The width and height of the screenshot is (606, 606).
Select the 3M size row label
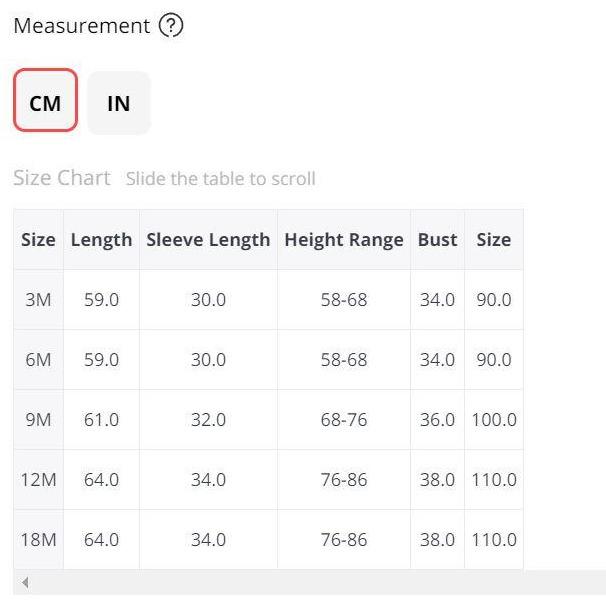tap(38, 300)
